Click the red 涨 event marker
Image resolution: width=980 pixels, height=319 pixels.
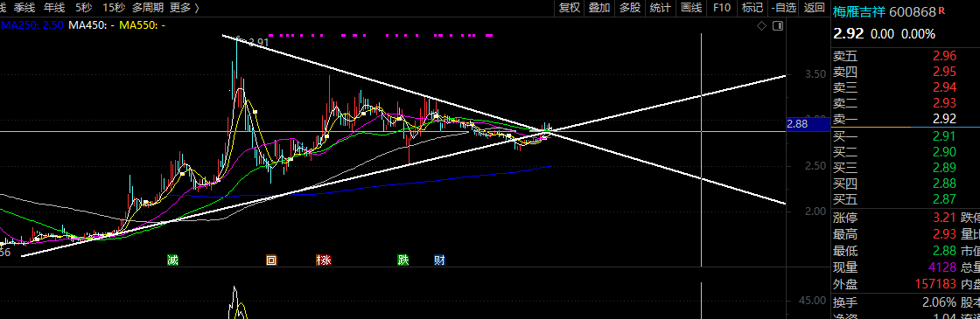click(323, 260)
